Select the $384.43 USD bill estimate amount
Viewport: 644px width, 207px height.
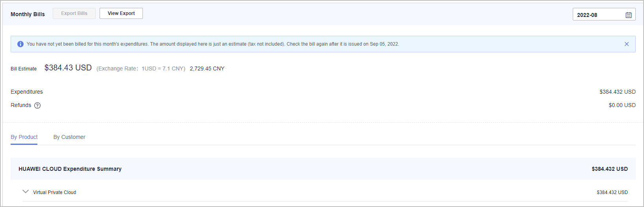(68, 68)
